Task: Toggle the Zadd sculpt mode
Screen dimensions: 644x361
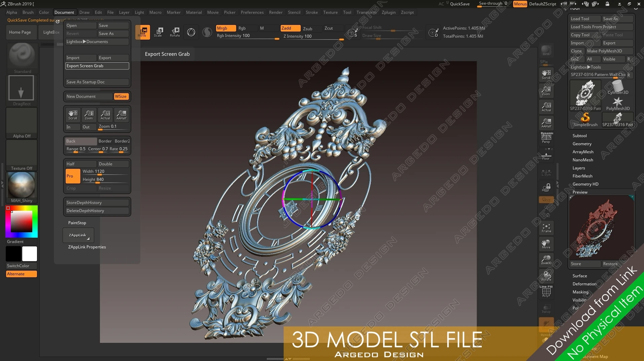Action: coord(290,28)
